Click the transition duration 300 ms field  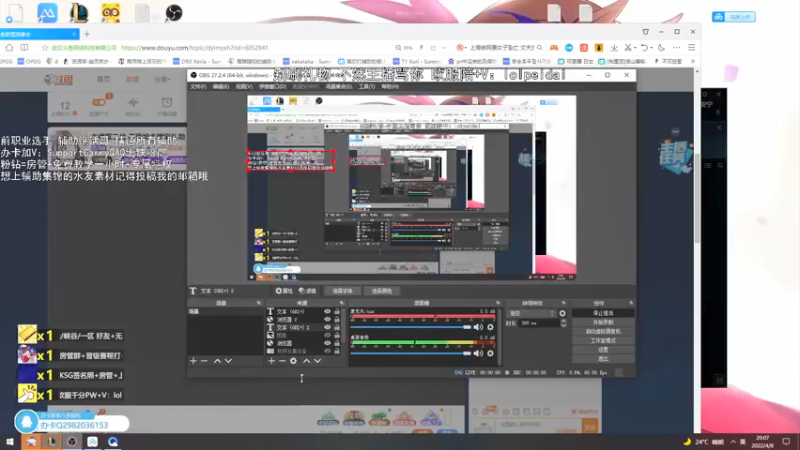538,323
